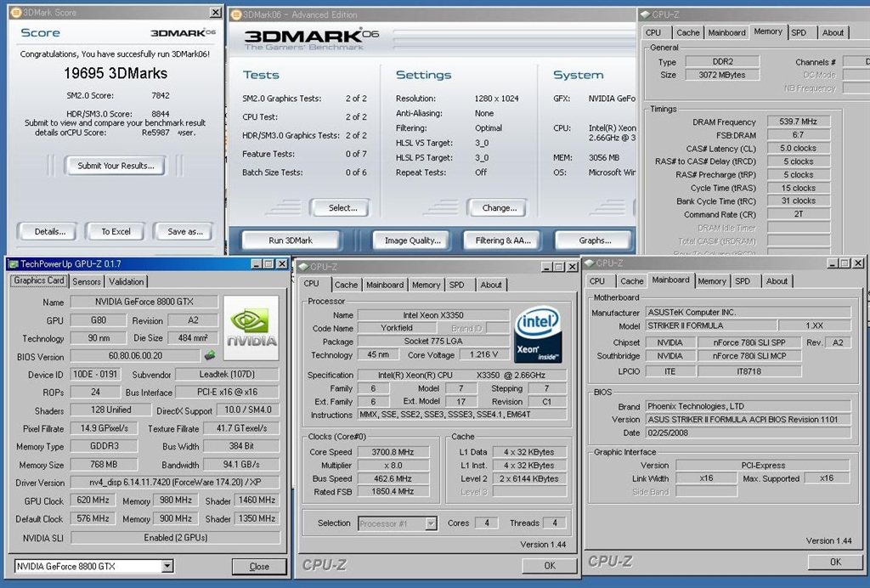Click the chip icon beside BIOS Version
This screenshot has width=870, height=588.
point(210,356)
